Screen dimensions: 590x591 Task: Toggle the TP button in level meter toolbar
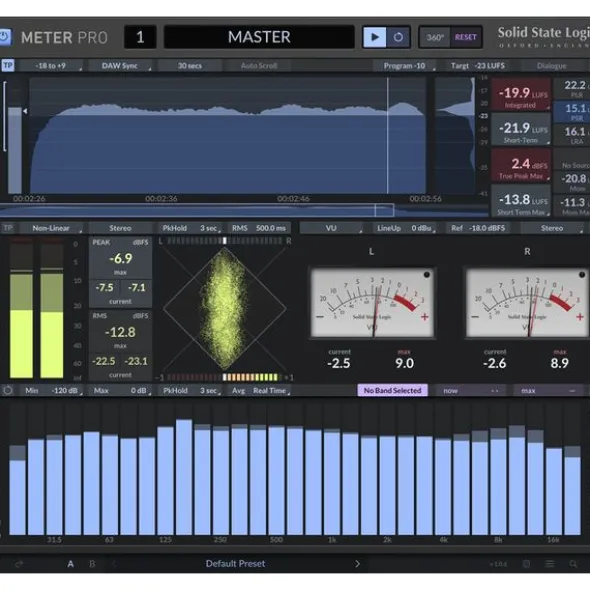point(8,228)
